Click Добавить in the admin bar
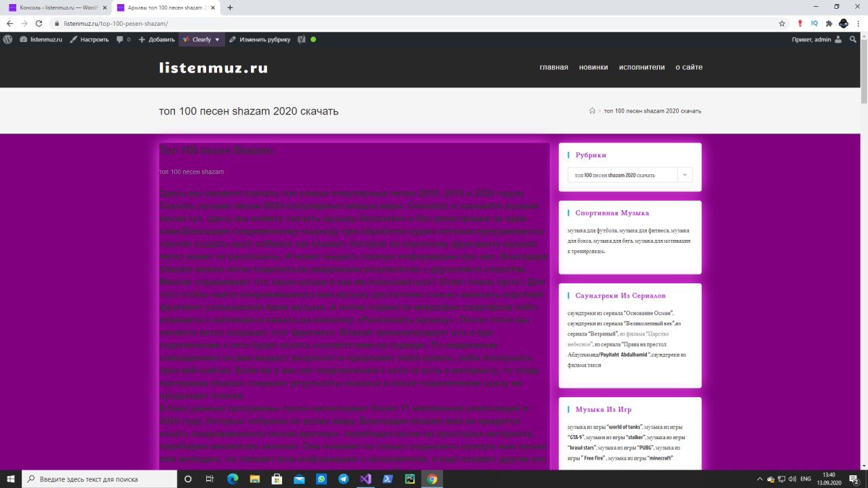Image resolution: width=868 pixels, height=488 pixels. 157,39
